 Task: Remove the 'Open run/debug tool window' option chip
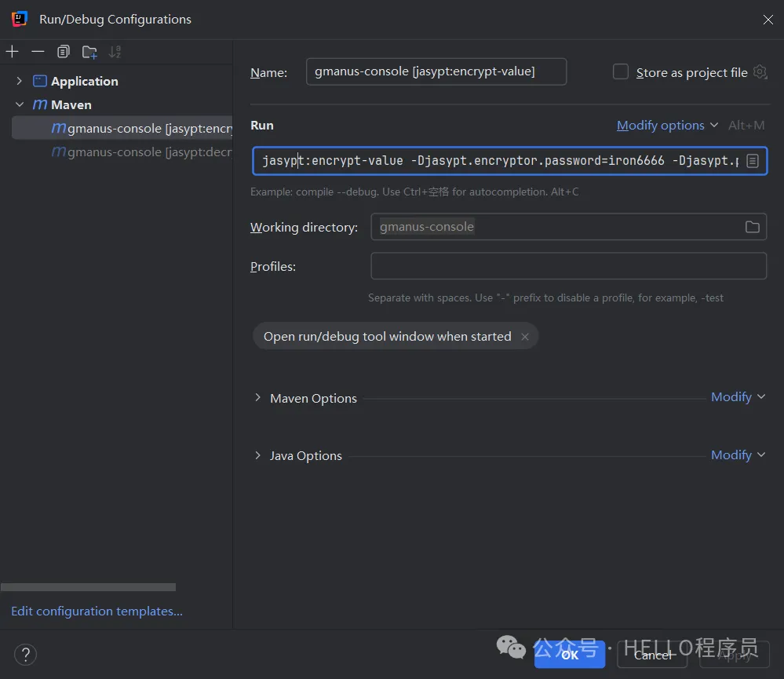tap(525, 337)
